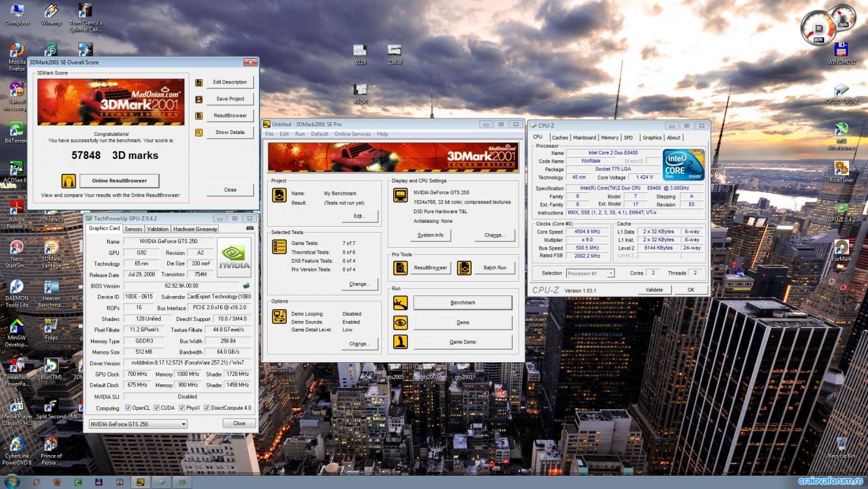Open the Help menu in 3DMark2001
Screen dimensions: 868x489
click(x=382, y=134)
